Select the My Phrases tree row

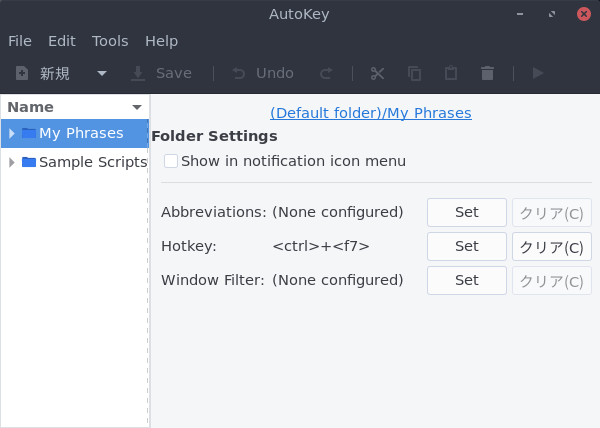tap(75, 133)
